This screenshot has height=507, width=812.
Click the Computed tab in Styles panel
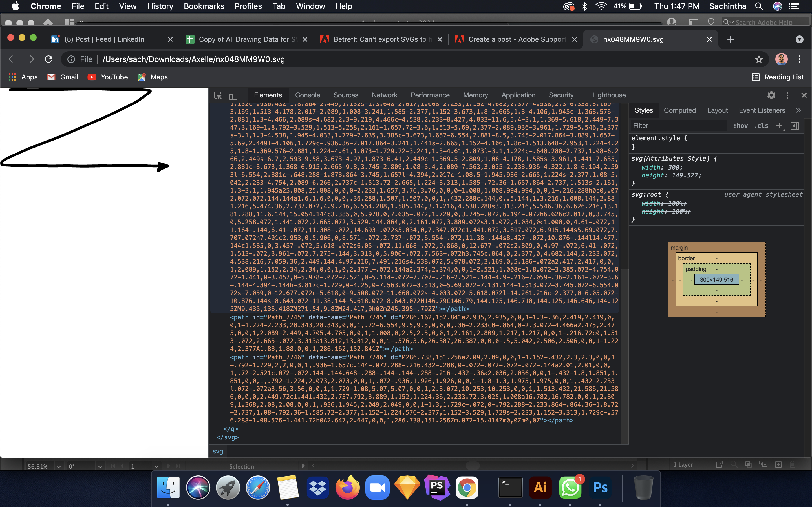tap(680, 110)
